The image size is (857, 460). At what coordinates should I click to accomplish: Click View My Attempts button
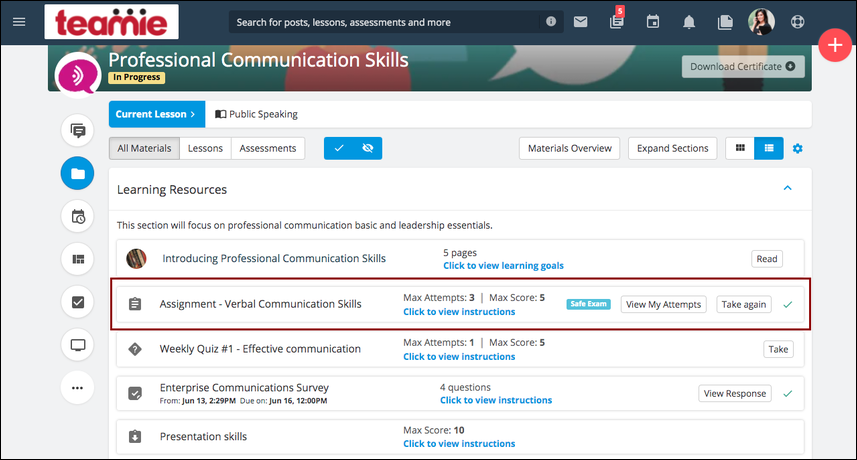(x=664, y=304)
